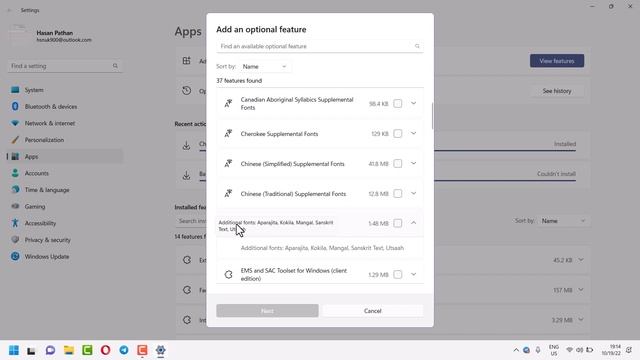Click the ENG US language indicator

tap(554, 350)
